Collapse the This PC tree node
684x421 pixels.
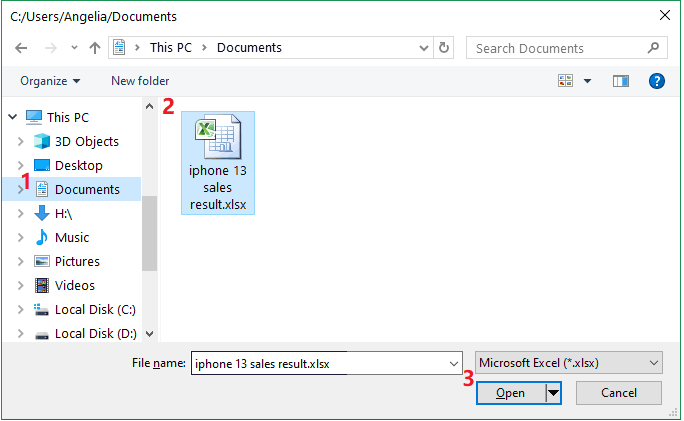[13, 116]
